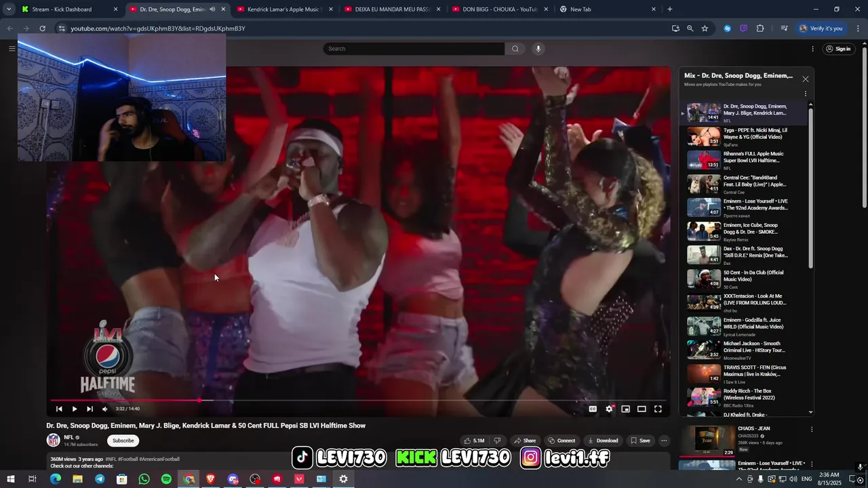Open the NFL channel avatar

(x=53, y=441)
